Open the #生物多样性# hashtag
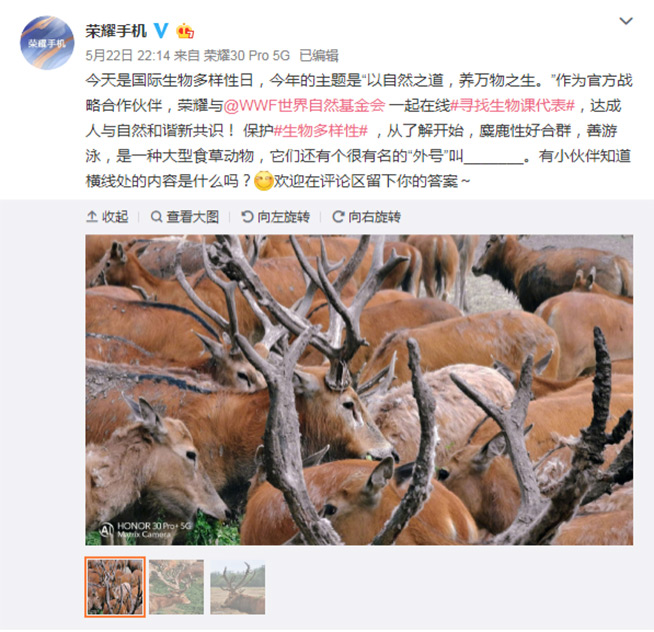The image size is (654, 632). coord(320,131)
